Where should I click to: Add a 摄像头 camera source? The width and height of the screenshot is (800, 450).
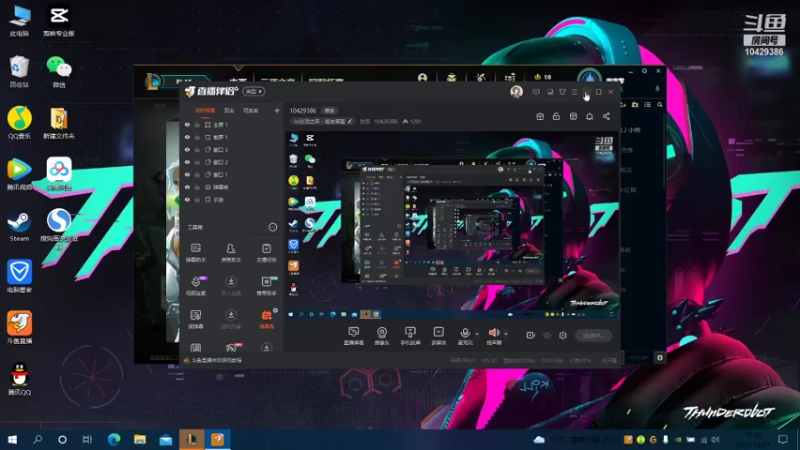382,336
